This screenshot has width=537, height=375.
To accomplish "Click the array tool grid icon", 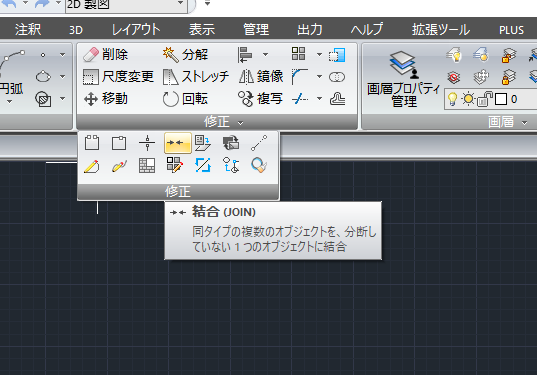I will pos(298,54).
